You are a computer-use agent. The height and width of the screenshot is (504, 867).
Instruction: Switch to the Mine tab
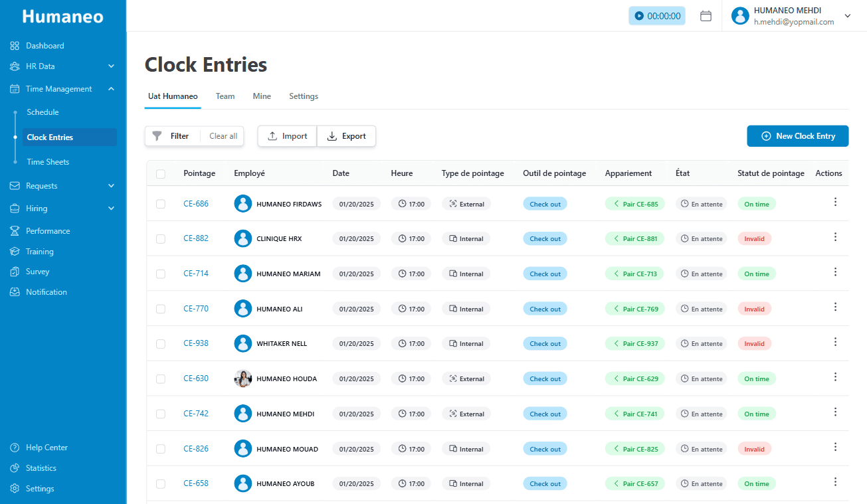262,96
